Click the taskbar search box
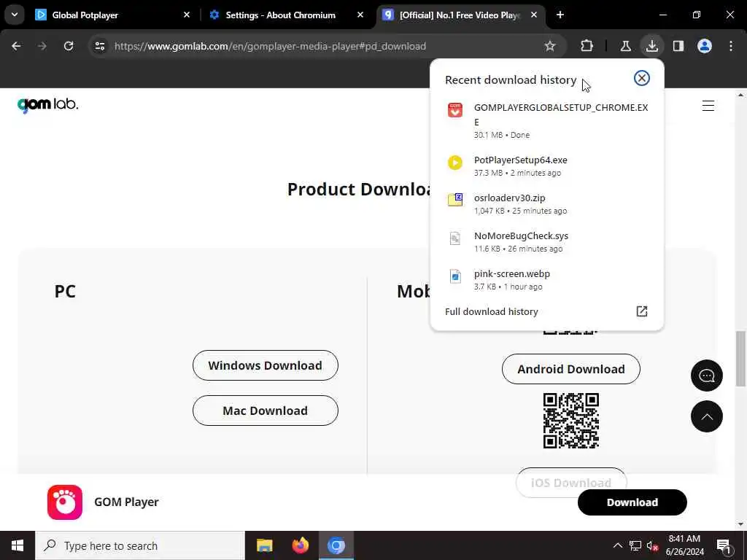 coord(139,545)
